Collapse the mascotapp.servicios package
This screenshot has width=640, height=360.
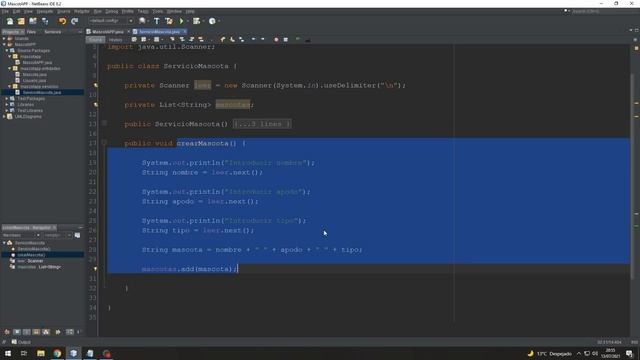pos(10,87)
